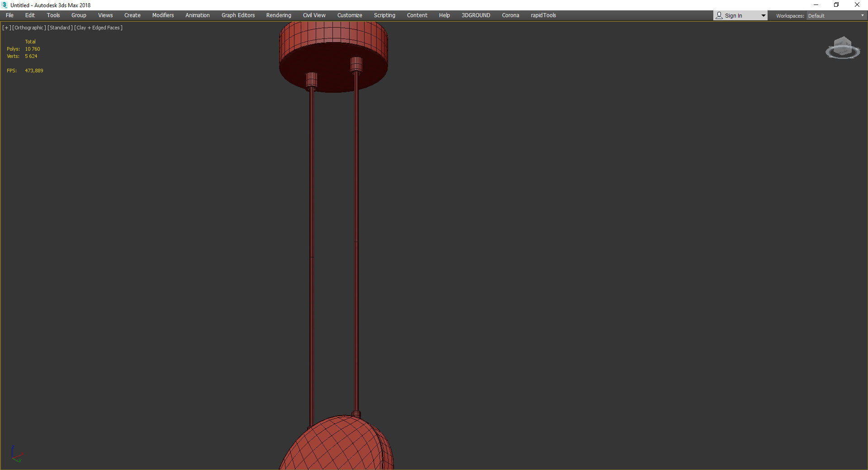868x470 pixels.
Task: Open the Customize menu
Action: (350, 15)
